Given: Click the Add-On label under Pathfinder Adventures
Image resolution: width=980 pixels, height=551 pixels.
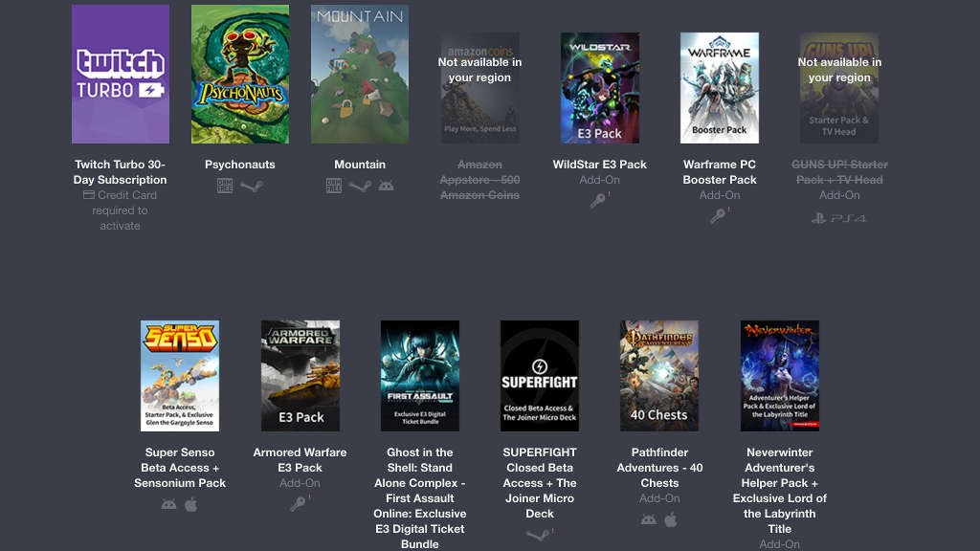Looking at the screenshot, I should [659, 497].
